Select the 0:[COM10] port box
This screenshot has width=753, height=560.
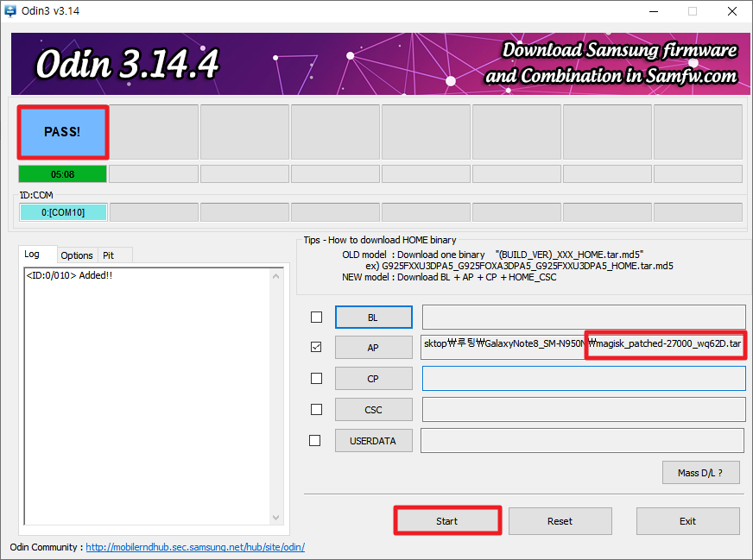coord(63,212)
